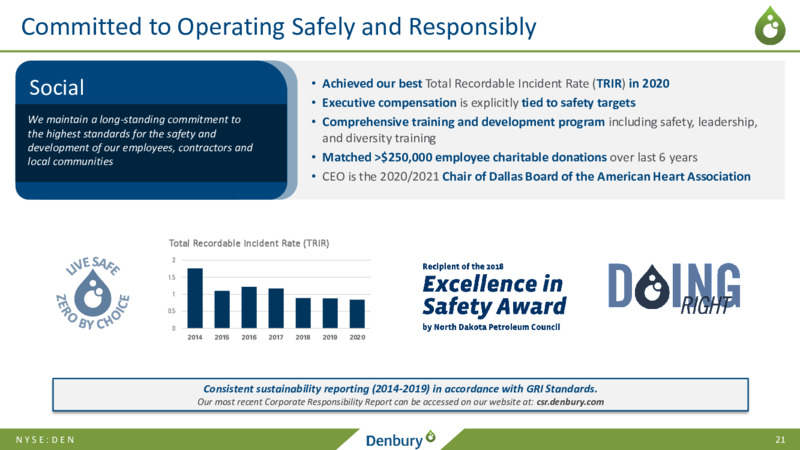
Task: Click the Chair of Dallas Board bullet
Action: pyautogui.click(x=536, y=177)
